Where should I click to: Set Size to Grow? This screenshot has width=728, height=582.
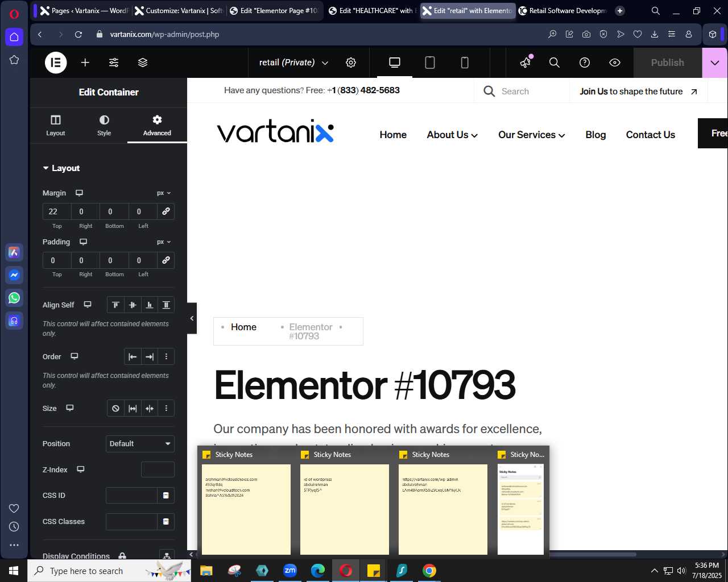(133, 409)
